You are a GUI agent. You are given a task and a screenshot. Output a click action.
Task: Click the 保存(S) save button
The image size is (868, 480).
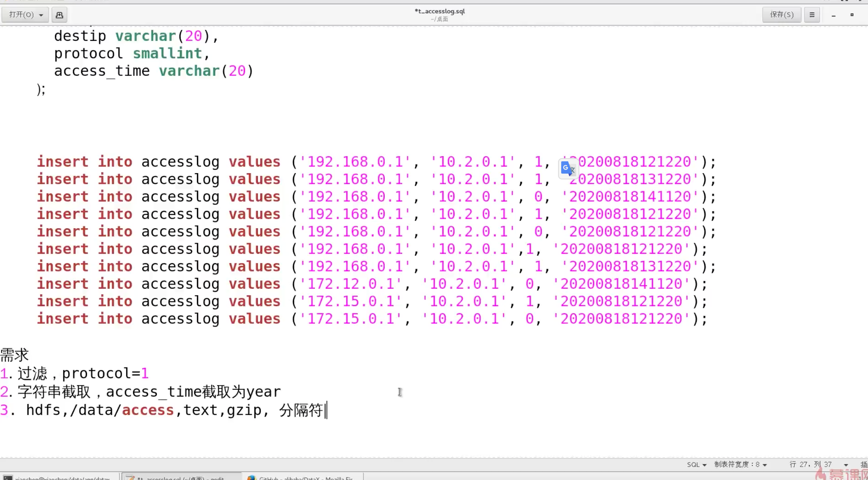click(x=781, y=15)
